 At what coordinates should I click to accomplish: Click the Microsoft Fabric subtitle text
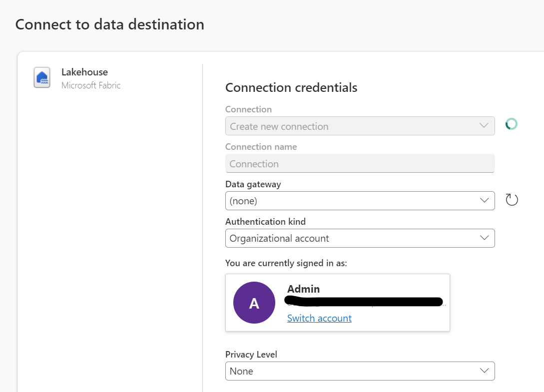[x=91, y=85]
